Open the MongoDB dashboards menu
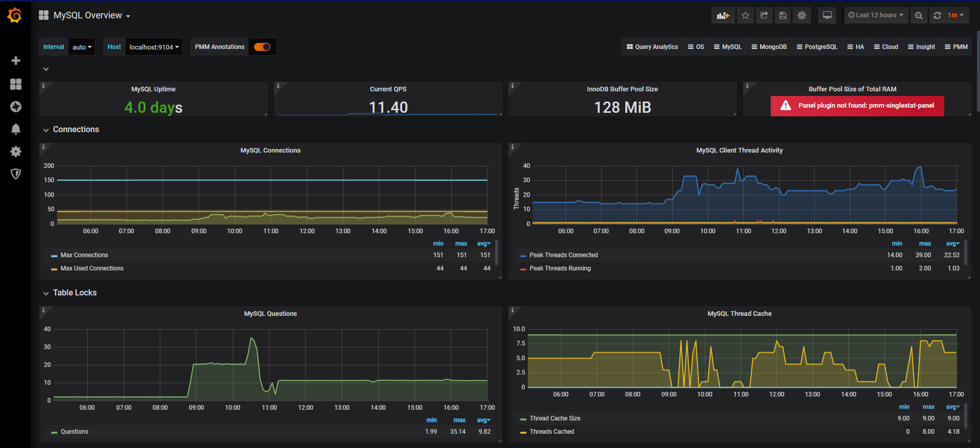Viewport: 980px width, 448px height. click(x=769, y=47)
